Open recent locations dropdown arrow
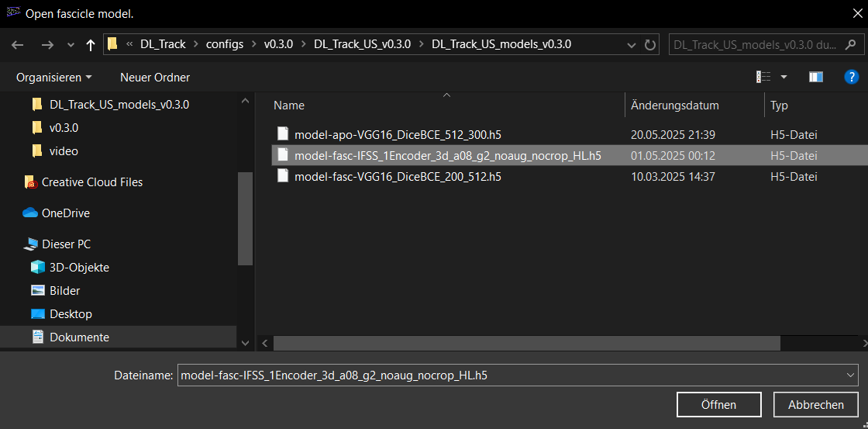The image size is (868, 429). (71, 46)
